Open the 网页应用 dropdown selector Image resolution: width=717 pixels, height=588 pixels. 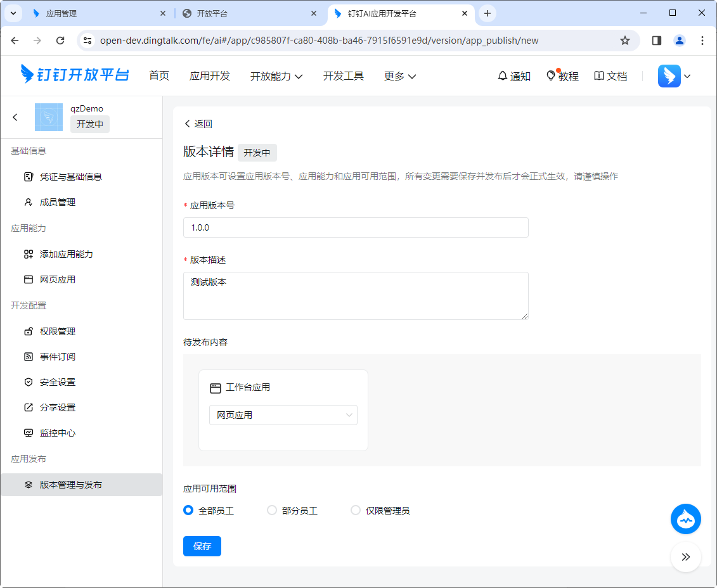click(283, 415)
